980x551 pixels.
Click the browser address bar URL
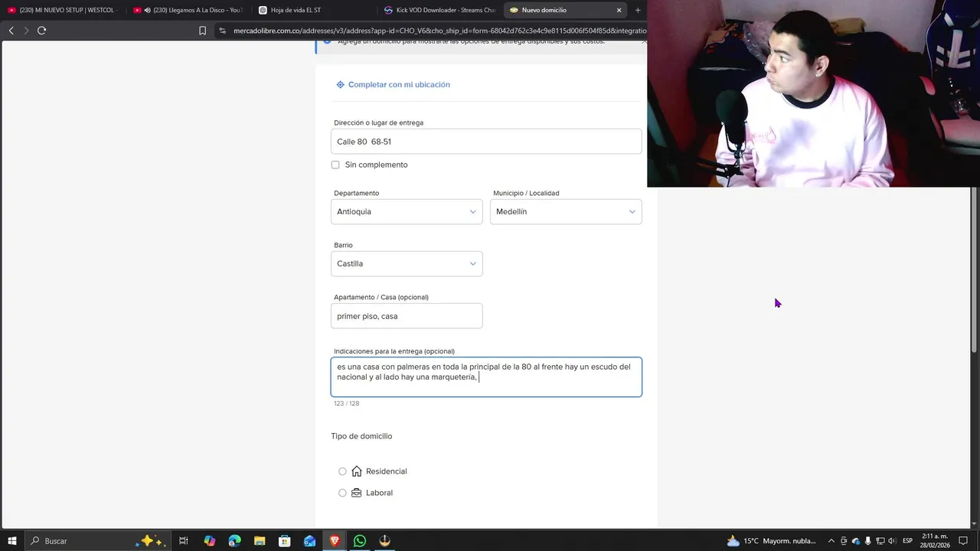pos(439,31)
